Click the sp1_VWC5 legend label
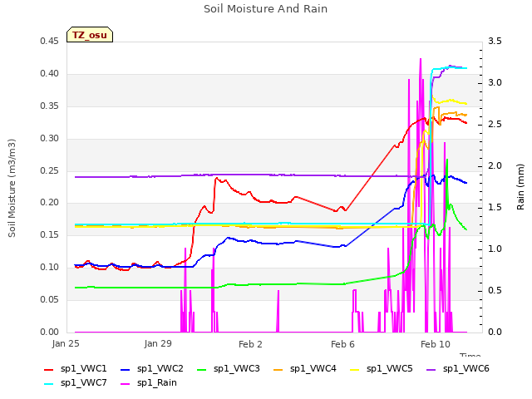 [x=390, y=369]
